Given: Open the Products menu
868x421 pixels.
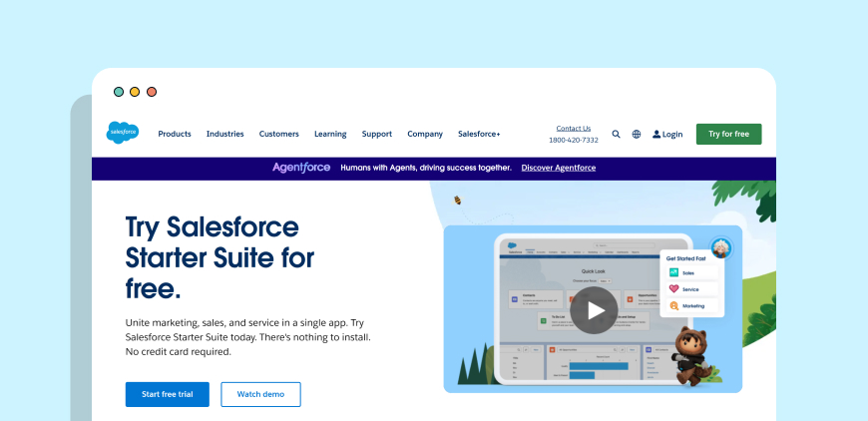Looking at the screenshot, I should pyautogui.click(x=175, y=134).
